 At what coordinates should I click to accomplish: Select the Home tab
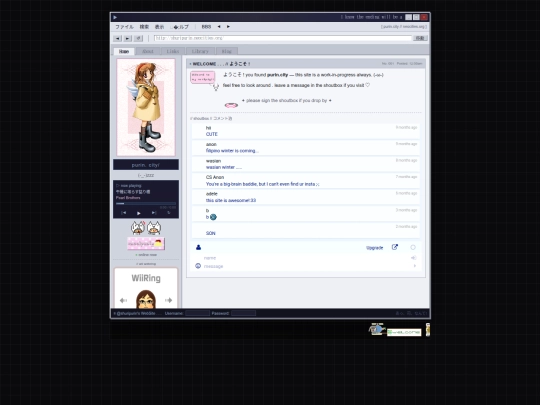[124, 51]
